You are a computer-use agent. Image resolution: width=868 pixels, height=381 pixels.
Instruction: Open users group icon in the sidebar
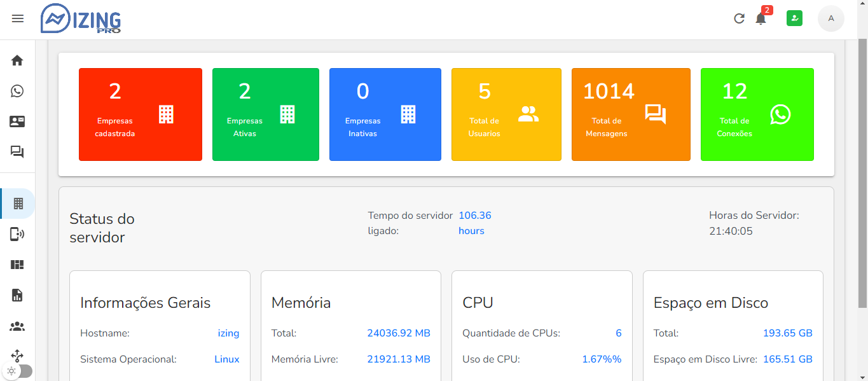17,326
